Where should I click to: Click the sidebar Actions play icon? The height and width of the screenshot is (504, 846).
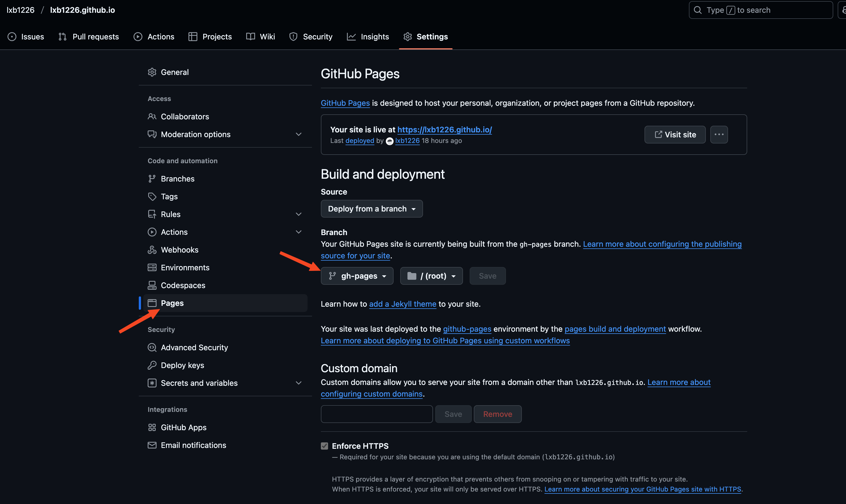(152, 232)
